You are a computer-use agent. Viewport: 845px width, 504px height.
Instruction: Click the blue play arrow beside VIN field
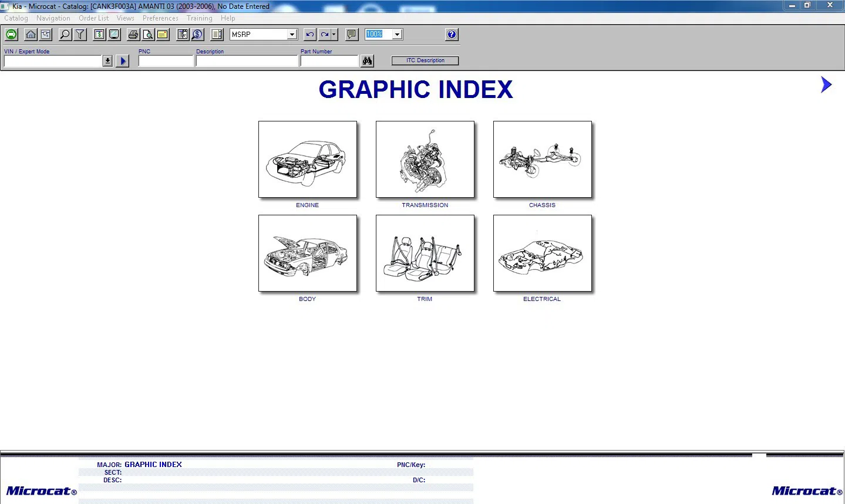coord(122,61)
